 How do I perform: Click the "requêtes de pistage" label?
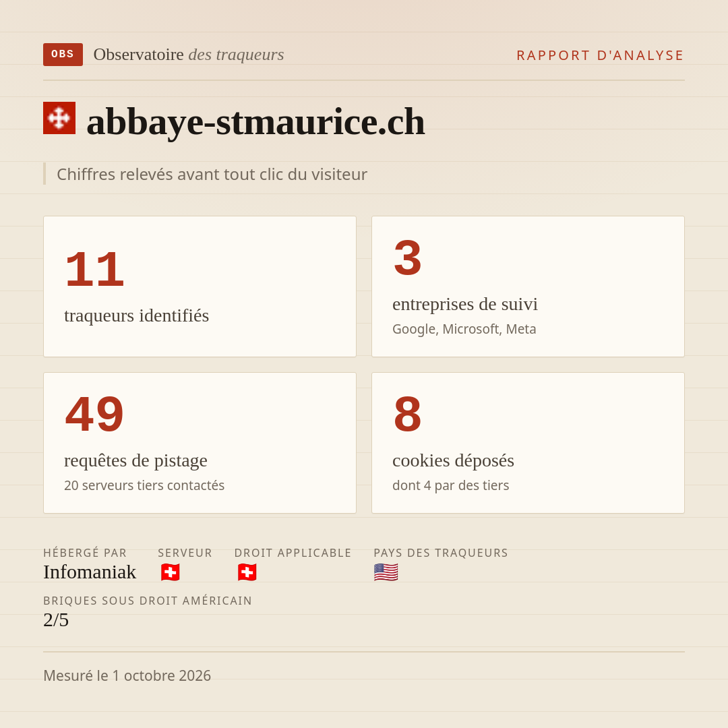(135, 460)
